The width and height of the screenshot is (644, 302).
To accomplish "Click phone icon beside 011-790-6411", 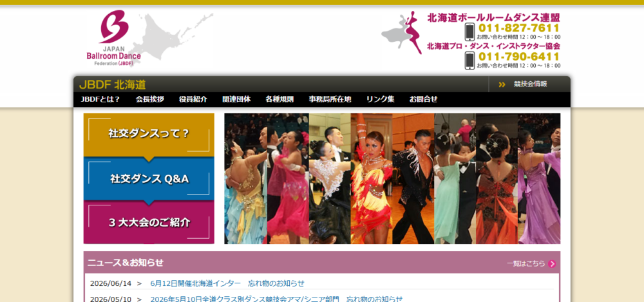I will (470, 61).
